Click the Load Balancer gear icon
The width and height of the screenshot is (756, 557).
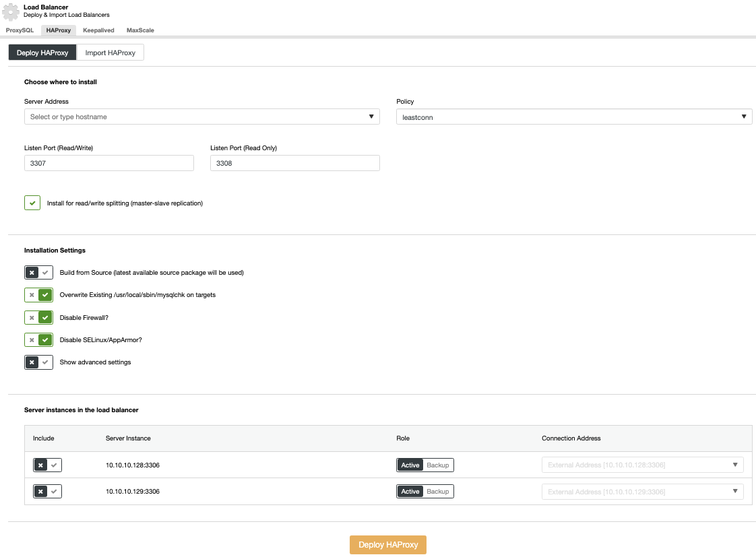[x=11, y=11]
